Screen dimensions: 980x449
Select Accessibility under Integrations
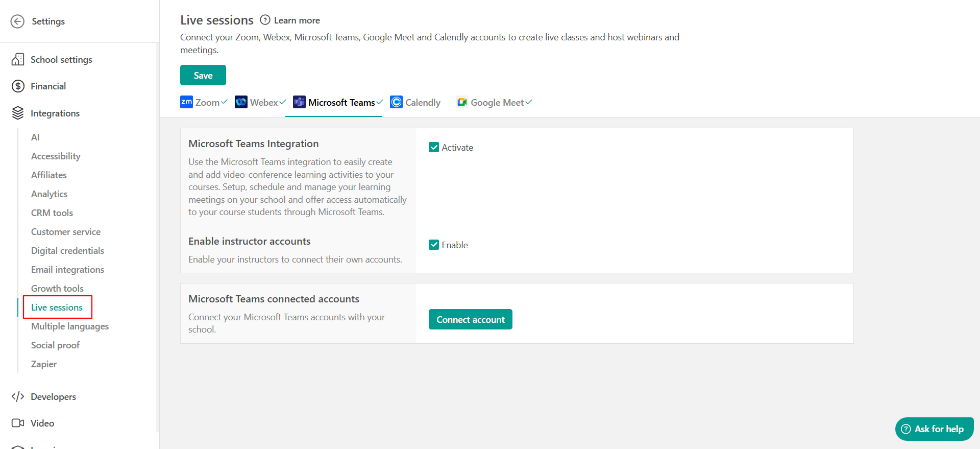[56, 156]
